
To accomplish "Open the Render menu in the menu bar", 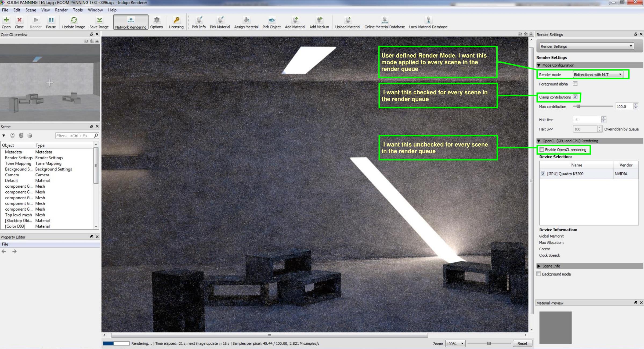I will point(61,10).
